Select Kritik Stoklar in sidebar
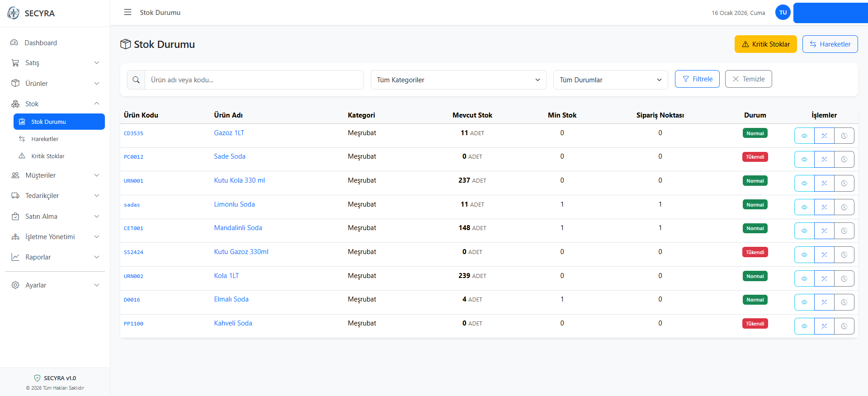The image size is (868, 396). pyautogui.click(x=47, y=156)
